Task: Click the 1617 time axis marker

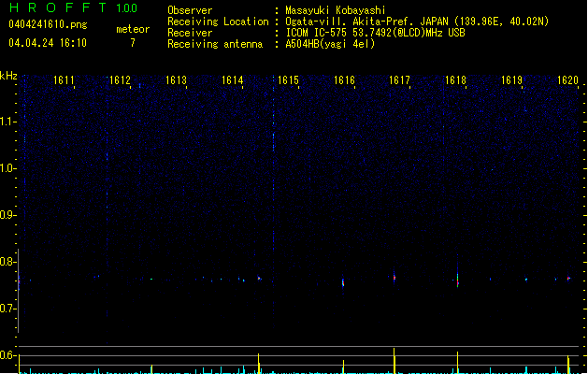Action: [399, 80]
